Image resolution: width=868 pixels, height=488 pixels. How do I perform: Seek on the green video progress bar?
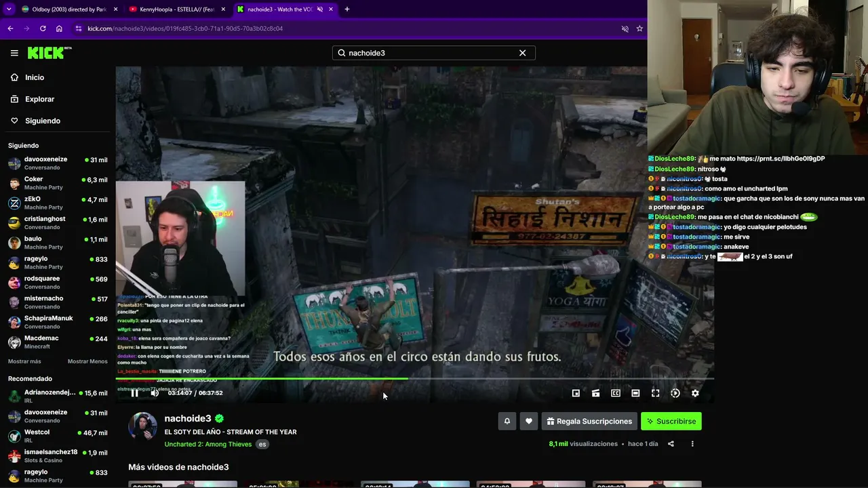414,379
